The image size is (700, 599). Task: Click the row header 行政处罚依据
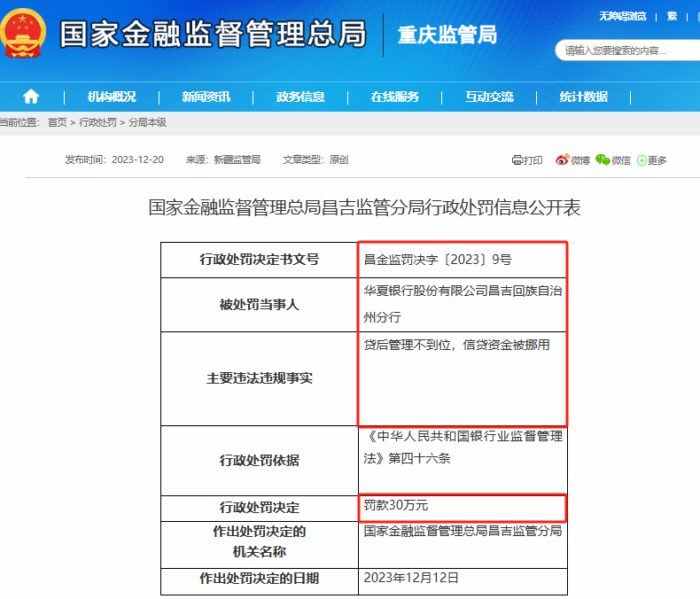(260, 461)
